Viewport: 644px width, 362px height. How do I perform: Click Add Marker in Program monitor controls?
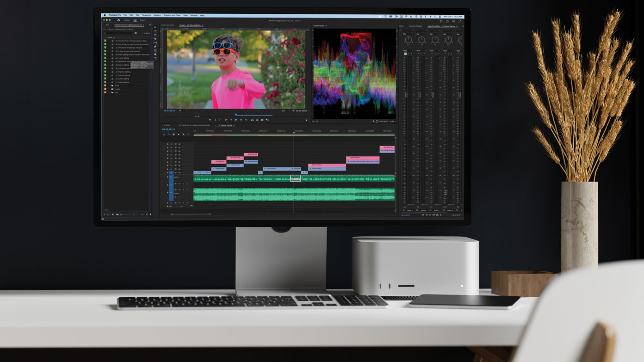[210, 120]
